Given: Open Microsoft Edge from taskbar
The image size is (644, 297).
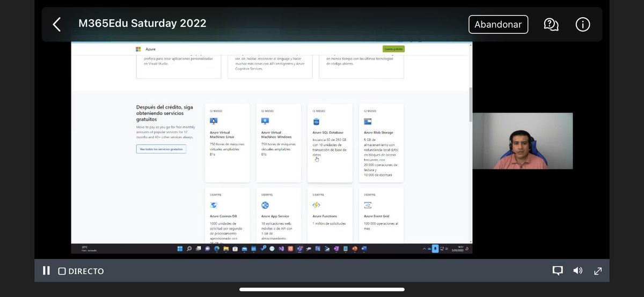Looking at the screenshot, I should click(x=217, y=249).
